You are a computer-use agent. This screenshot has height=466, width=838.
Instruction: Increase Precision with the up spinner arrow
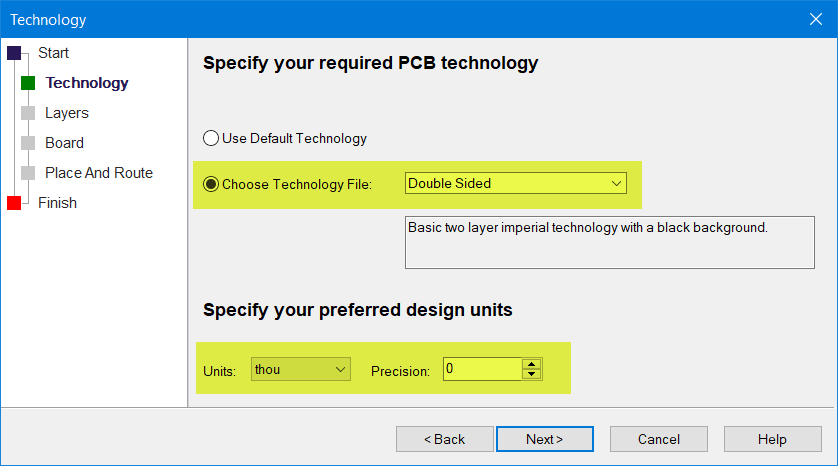(x=531, y=364)
